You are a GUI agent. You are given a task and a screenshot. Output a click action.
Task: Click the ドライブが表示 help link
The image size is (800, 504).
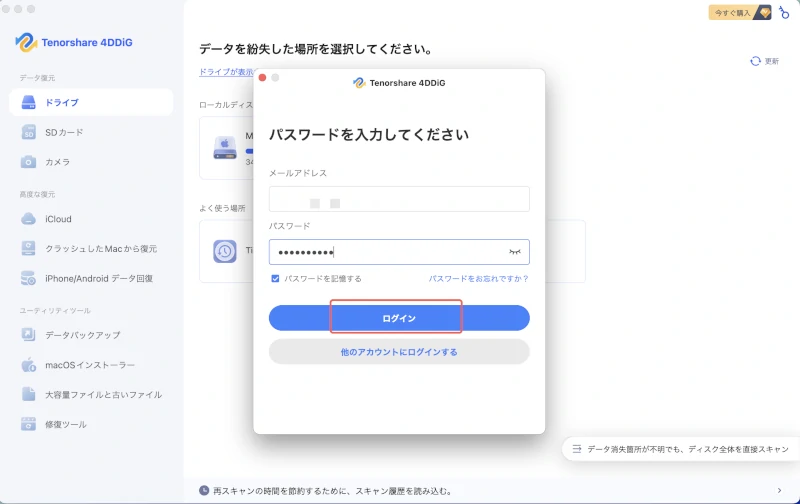pyautogui.click(x=226, y=72)
